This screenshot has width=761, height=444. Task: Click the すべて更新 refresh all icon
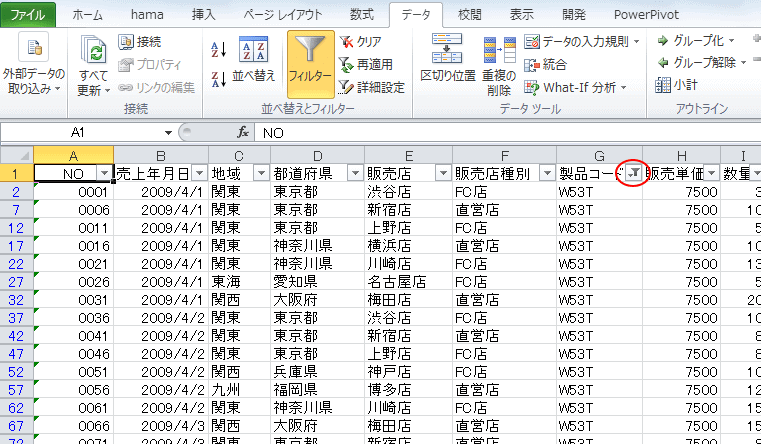[x=93, y=65]
